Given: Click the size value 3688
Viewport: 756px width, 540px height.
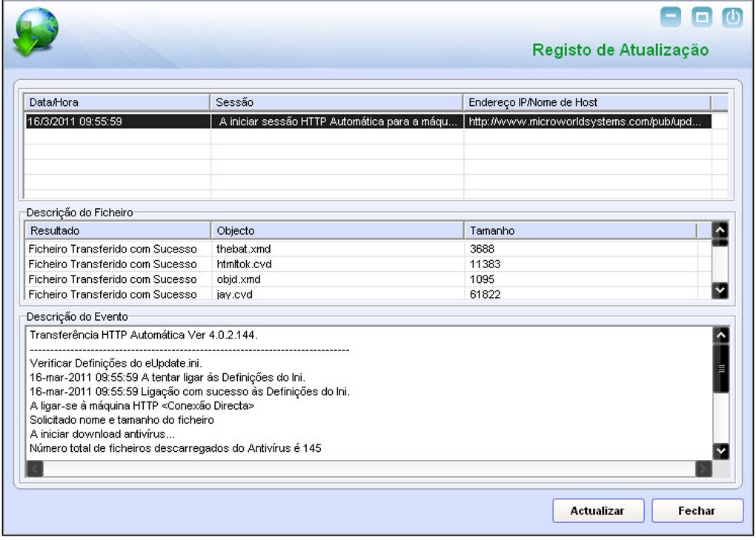Looking at the screenshot, I should click(483, 249).
